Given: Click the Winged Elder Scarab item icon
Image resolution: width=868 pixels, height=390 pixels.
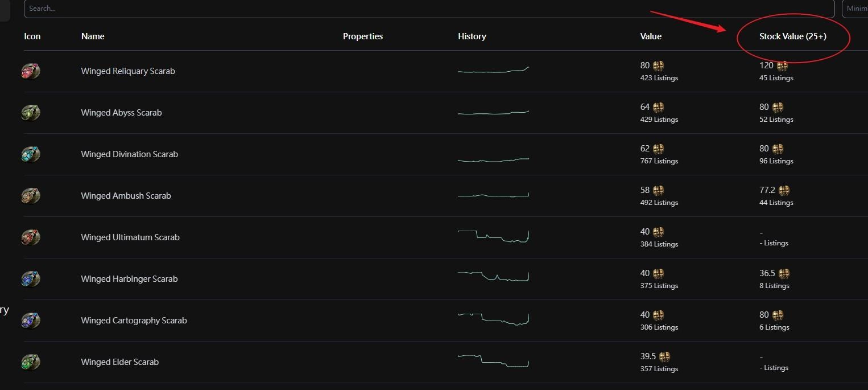Looking at the screenshot, I should (x=31, y=362).
